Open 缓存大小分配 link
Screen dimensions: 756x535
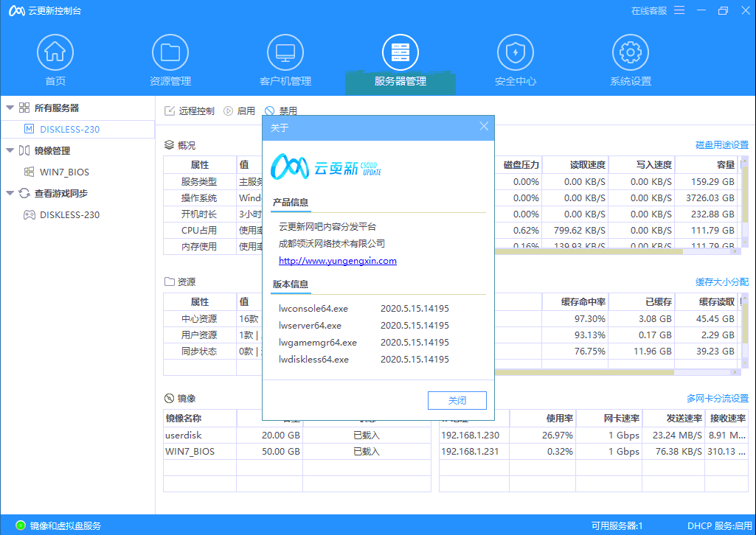click(722, 282)
